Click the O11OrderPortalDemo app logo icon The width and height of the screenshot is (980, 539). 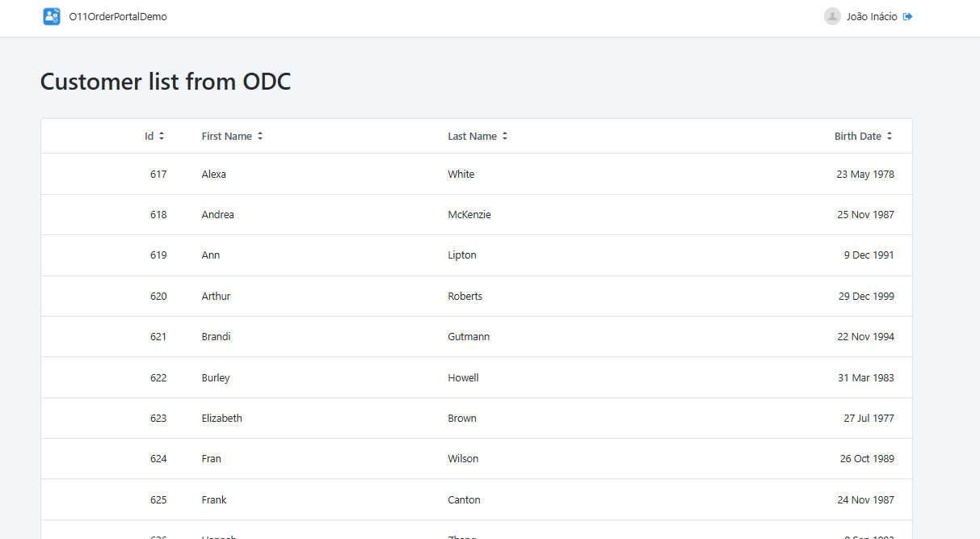(x=51, y=16)
